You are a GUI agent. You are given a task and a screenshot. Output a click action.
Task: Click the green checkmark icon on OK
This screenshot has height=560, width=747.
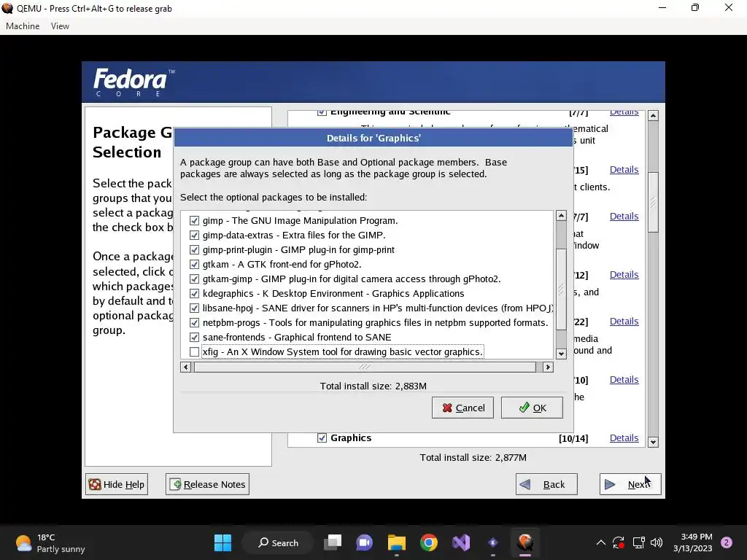[x=524, y=407]
